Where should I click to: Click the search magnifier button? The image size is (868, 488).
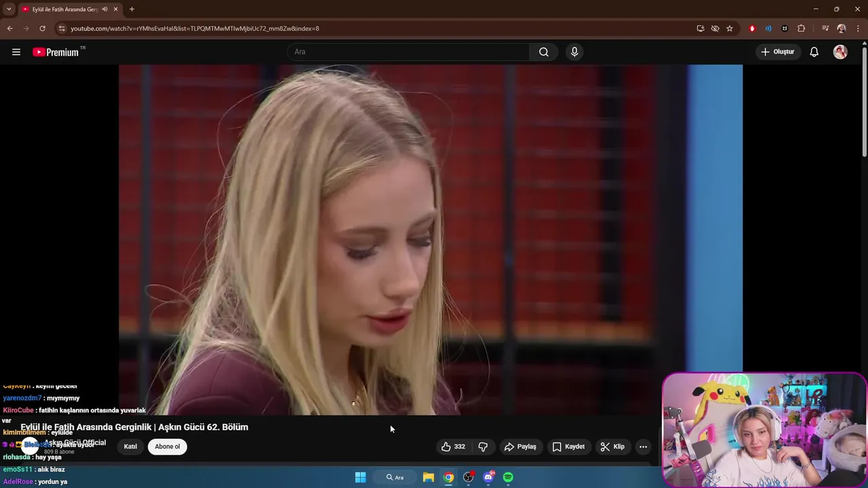544,52
